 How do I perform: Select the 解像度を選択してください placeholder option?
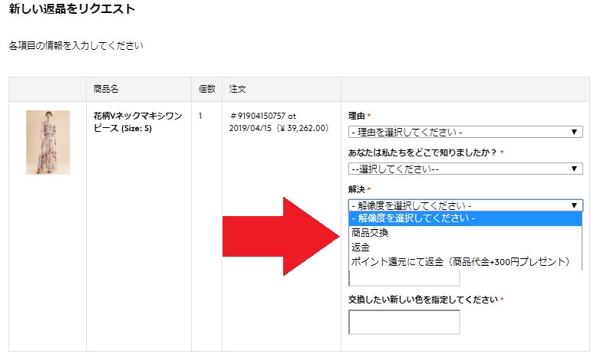[x=465, y=218]
